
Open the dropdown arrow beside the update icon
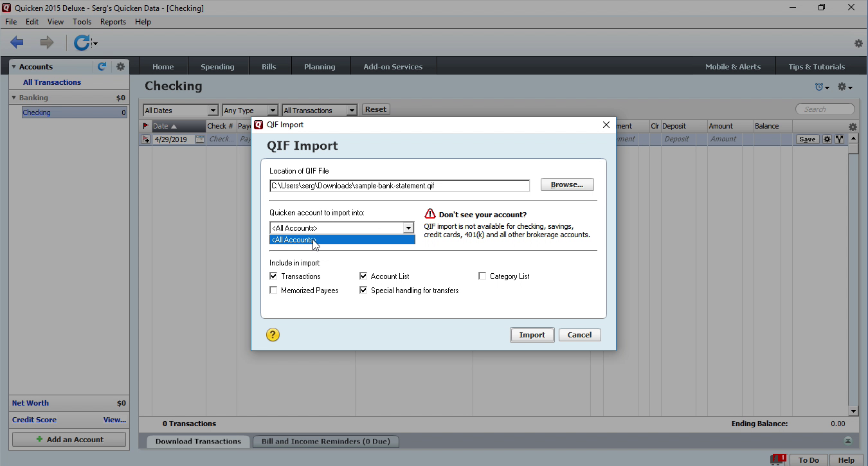[95, 44]
